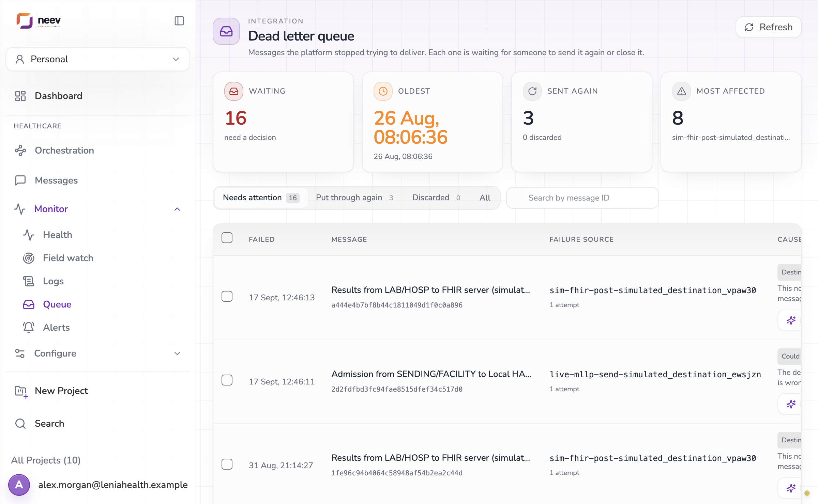Open Health monitor page
The image size is (818, 504).
(58, 235)
